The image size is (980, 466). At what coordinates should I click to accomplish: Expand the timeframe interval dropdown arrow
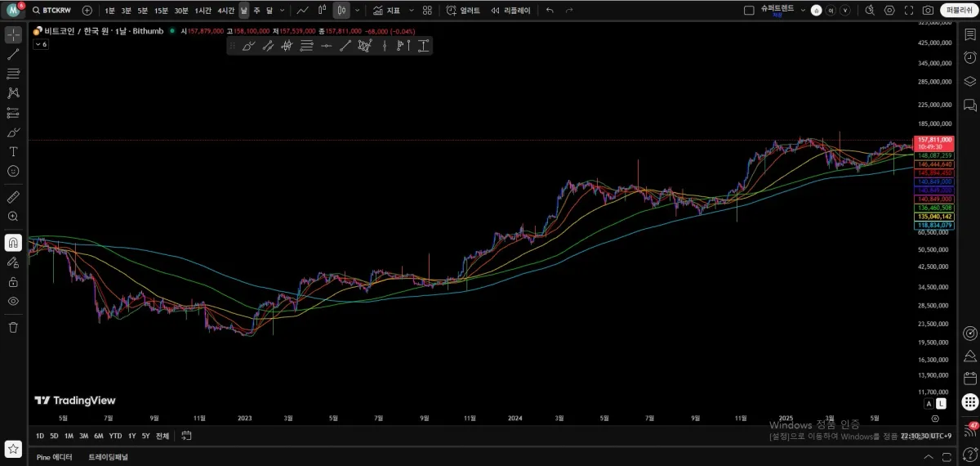coord(283,11)
